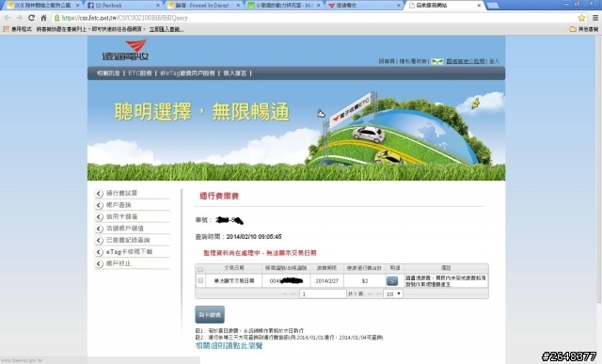Open the 信用卡儲值 sidebar link
This screenshot has width=602, height=364.
tap(121, 216)
